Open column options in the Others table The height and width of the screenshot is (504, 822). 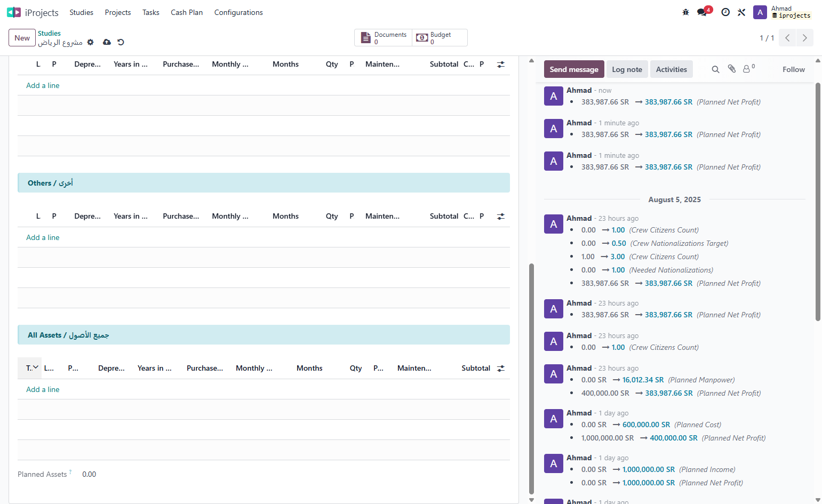500,217
